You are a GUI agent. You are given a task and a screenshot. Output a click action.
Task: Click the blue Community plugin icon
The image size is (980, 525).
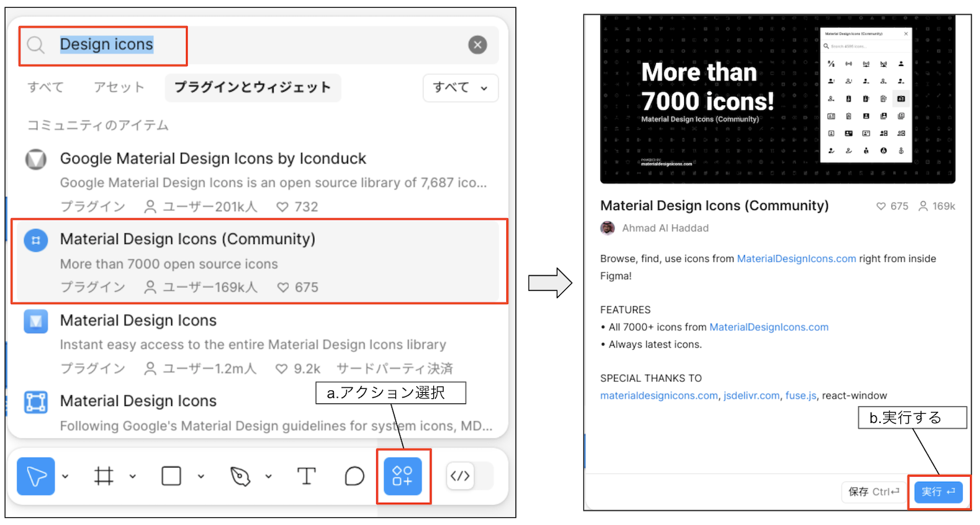pyautogui.click(x=36, y=241)
